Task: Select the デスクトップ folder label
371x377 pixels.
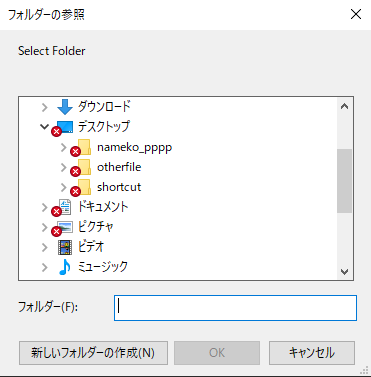Action: pos(104,127)
